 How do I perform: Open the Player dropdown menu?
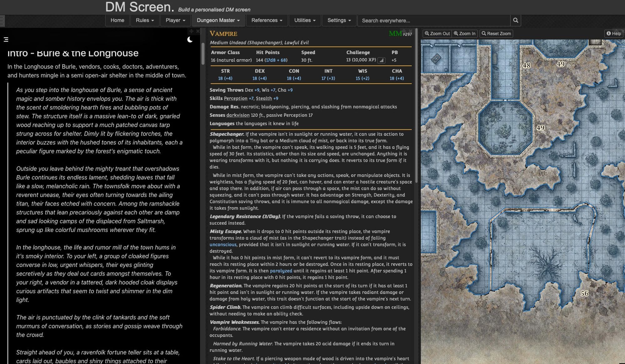pyautogui.click(x=175, y=20)
